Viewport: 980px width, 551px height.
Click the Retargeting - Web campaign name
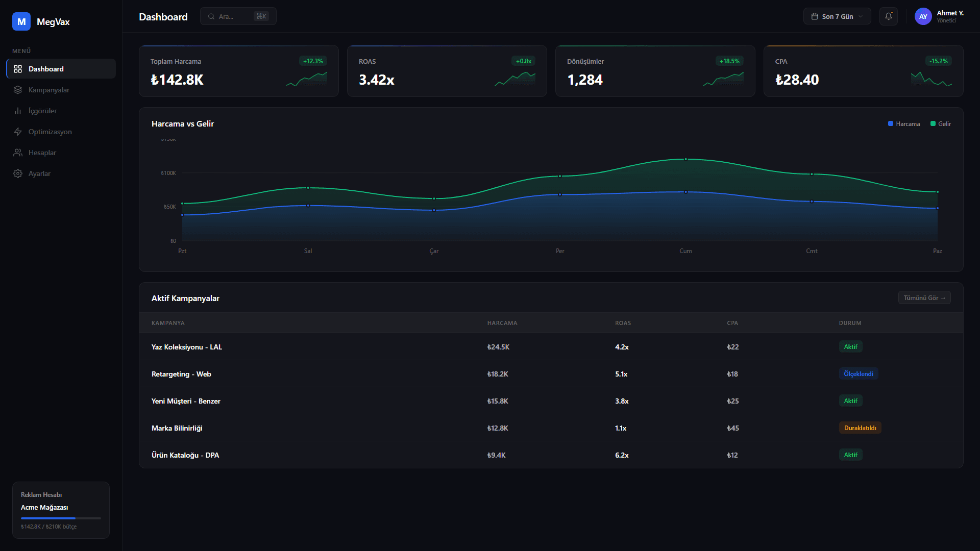click(x=181, y=374)
